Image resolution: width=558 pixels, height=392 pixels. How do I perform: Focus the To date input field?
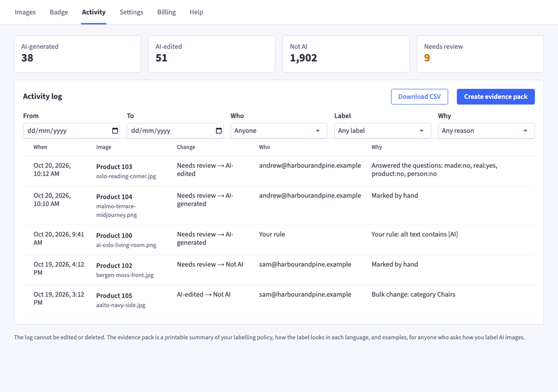coord(175,131)
